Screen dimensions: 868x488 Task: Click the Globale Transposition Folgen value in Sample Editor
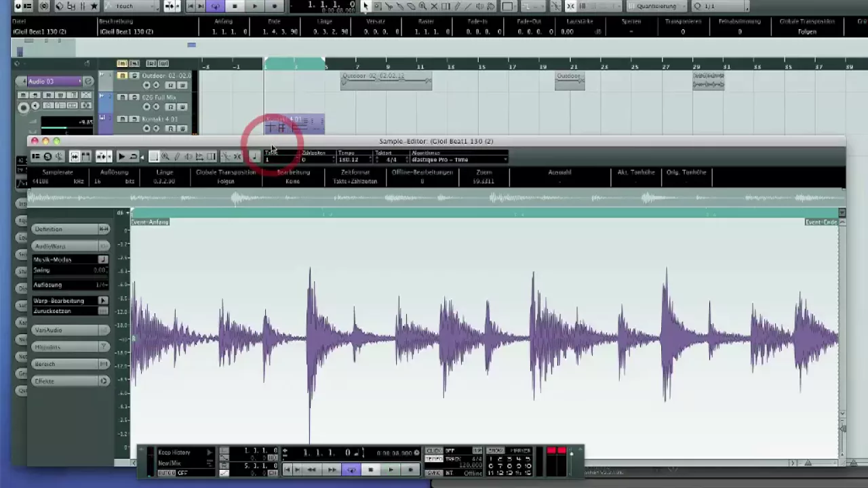226,182
